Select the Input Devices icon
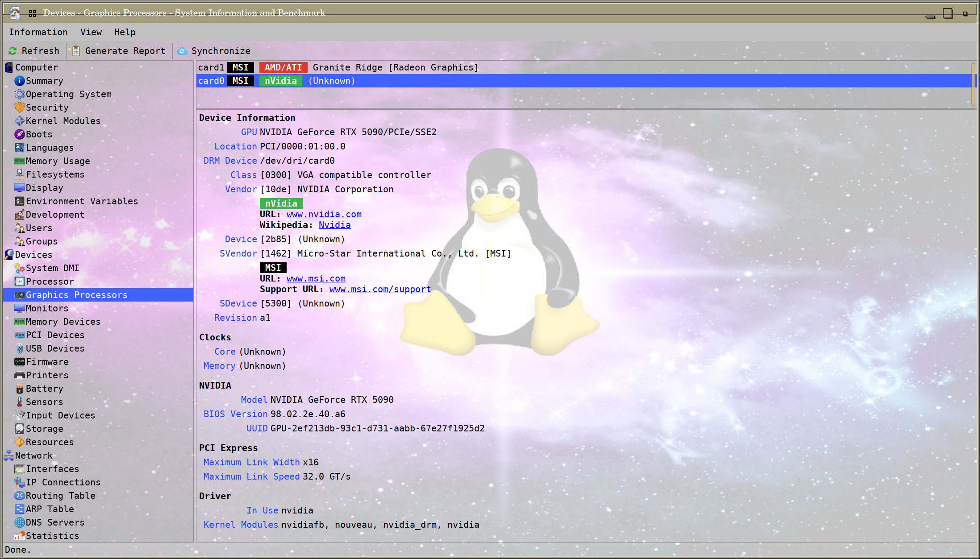The height and width of the screenshot is (559, 980). [x=20, y=415]
